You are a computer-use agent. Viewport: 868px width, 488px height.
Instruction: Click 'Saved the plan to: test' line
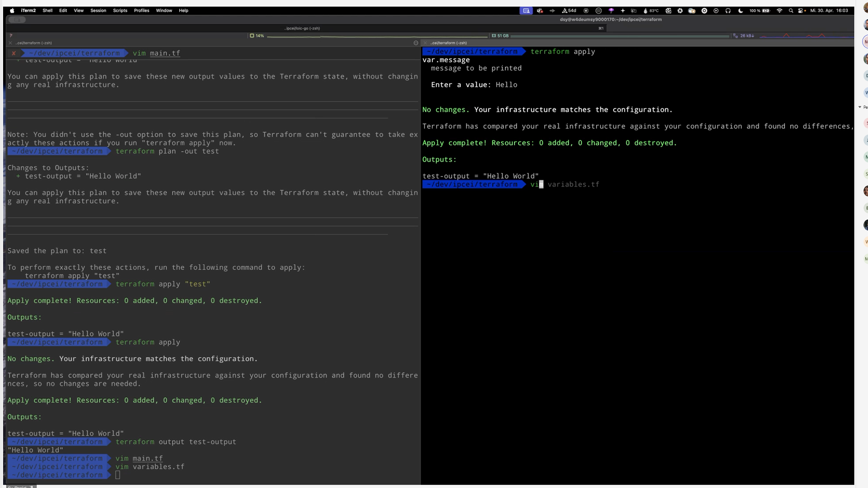(57, 251)
